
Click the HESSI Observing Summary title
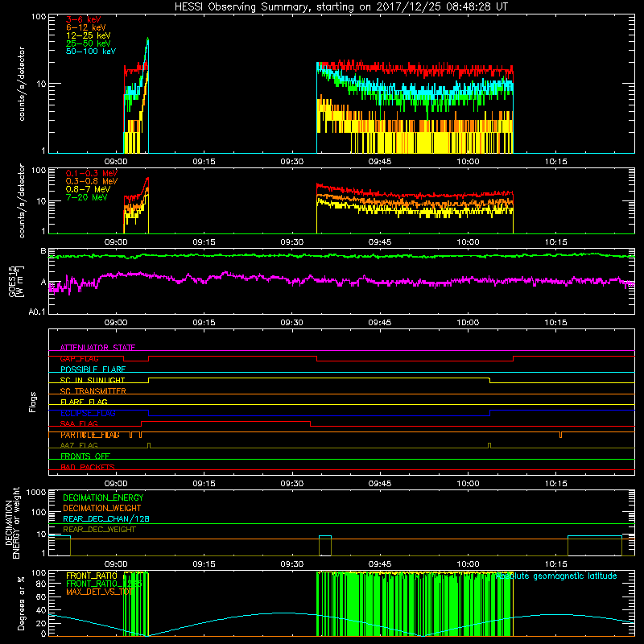click(x=341, y=7)
